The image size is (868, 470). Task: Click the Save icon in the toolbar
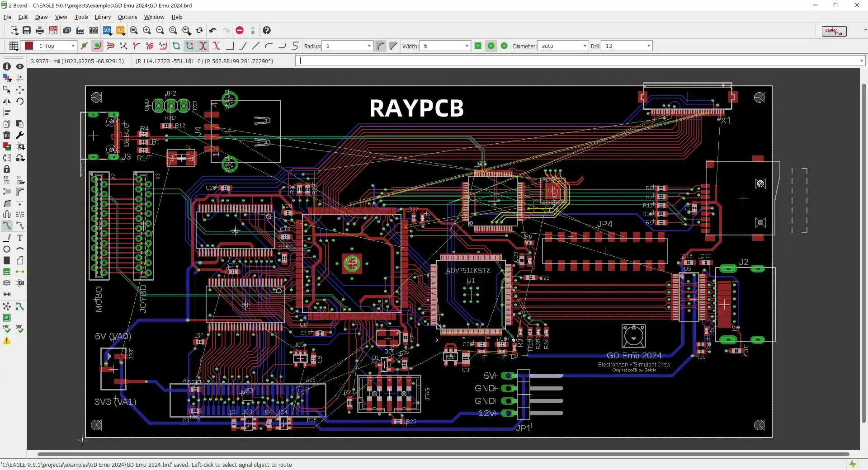coord(27,30)
